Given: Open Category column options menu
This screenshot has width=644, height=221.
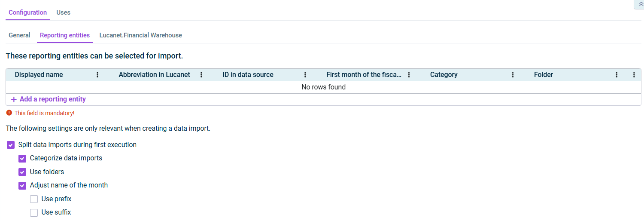Looking at the screenshot, I should click(513, 75).
